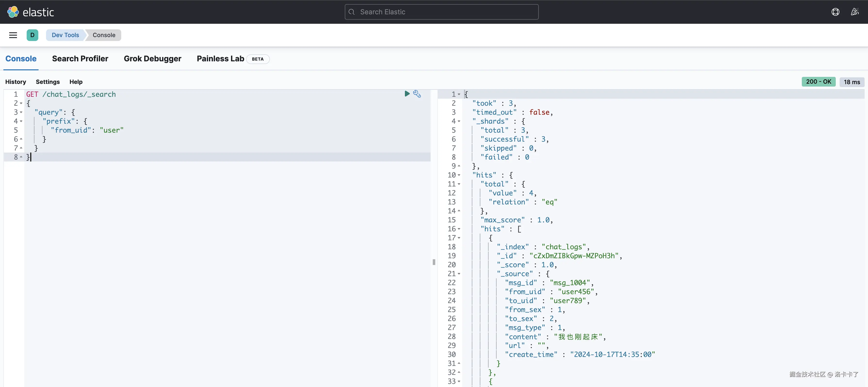Click the "content" : "我也刚起床" line
The image size is (868, 387).
555,337
